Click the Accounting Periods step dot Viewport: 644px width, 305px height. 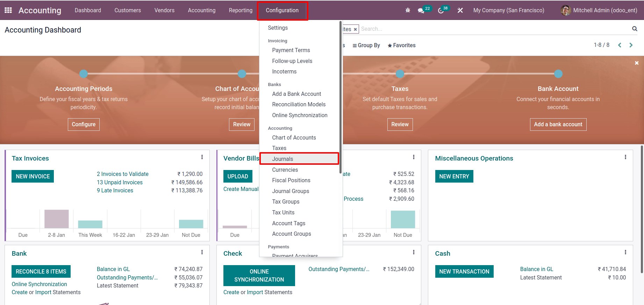pyautogui.click(x=84, y=74)
